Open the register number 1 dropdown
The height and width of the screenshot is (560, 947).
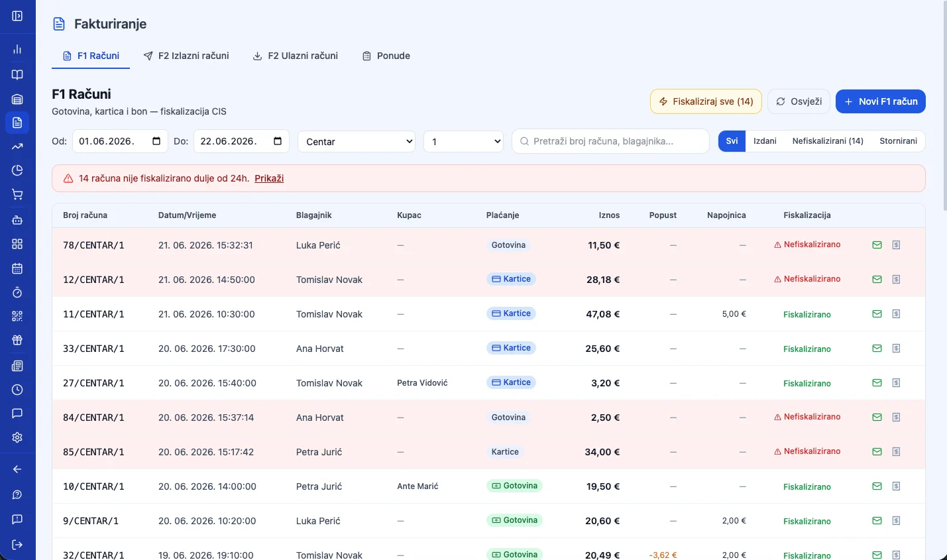463,142
